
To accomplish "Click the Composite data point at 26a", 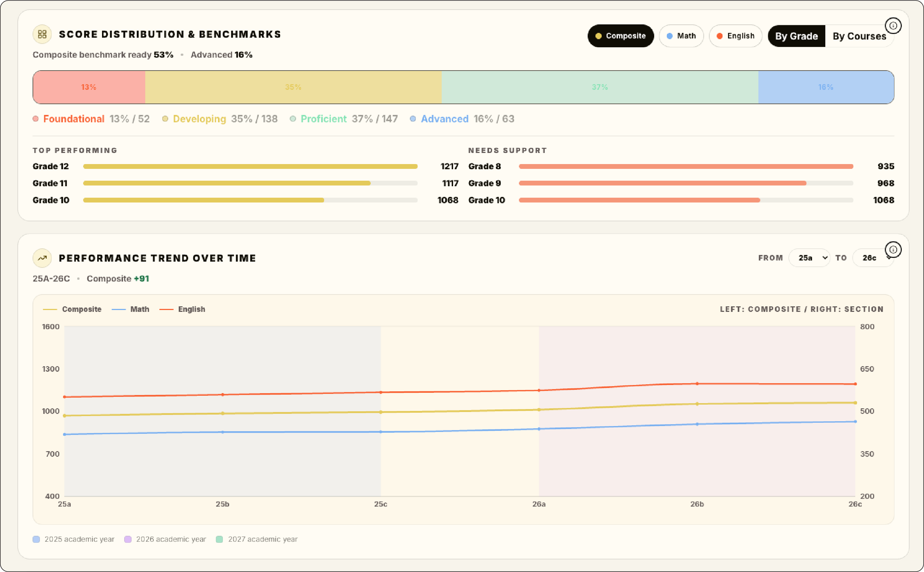I will 539,410.
